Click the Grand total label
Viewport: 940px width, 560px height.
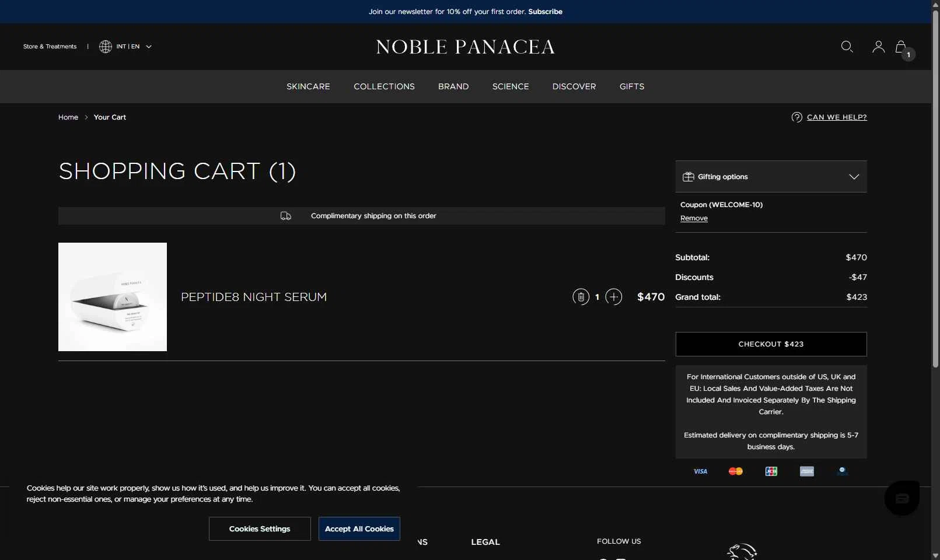click(x=698, y=297)
